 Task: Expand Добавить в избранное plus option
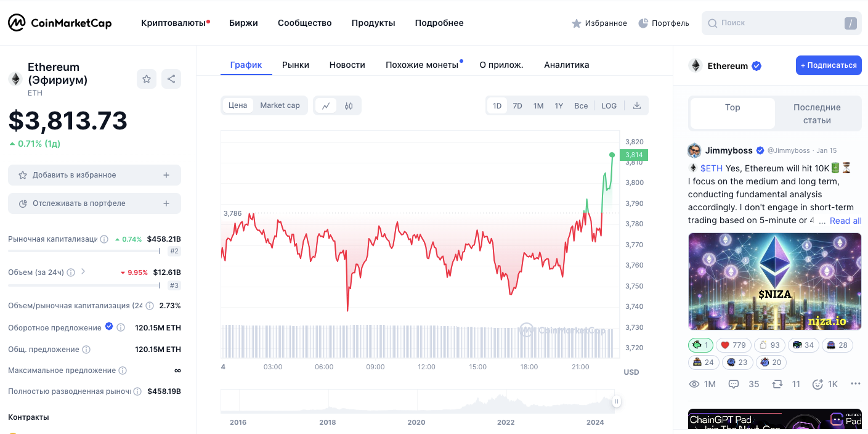coord(166,175)
